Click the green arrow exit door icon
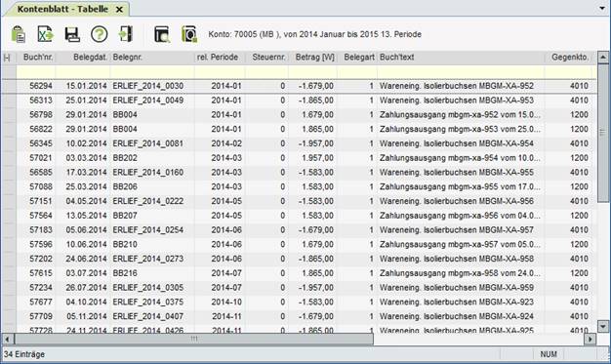 [126, 34]
